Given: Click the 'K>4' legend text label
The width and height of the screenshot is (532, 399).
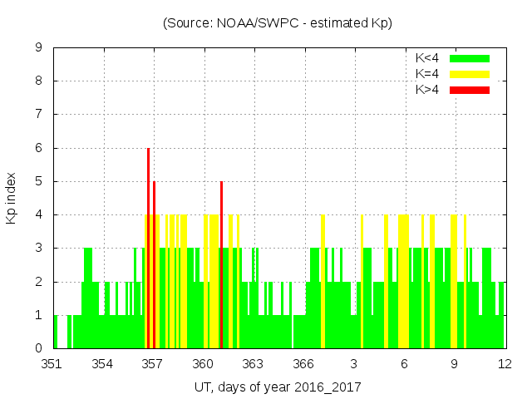Looking at the screenshot, I should tap(426, 89).
